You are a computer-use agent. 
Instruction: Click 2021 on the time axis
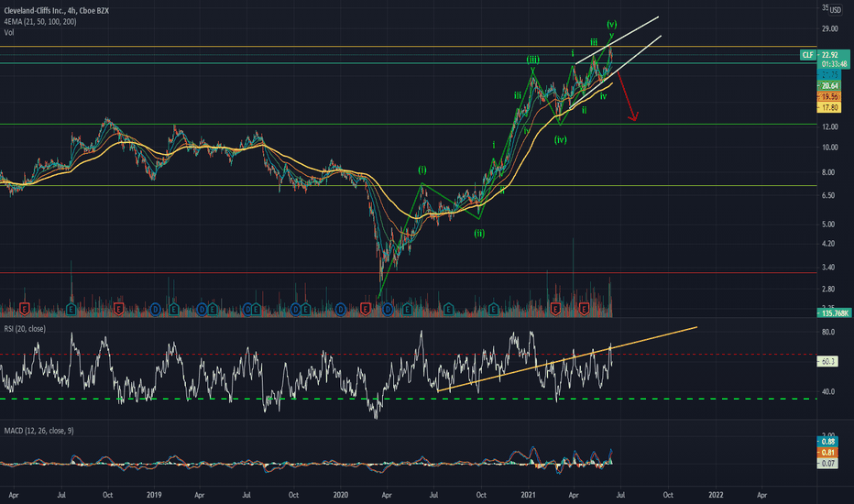[529, 495]
